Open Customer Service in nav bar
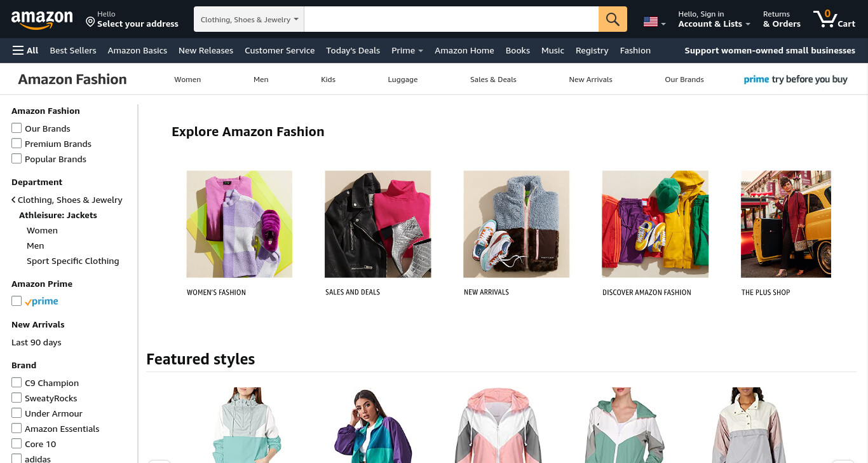 pyautogui.click(x=280, y=50)
